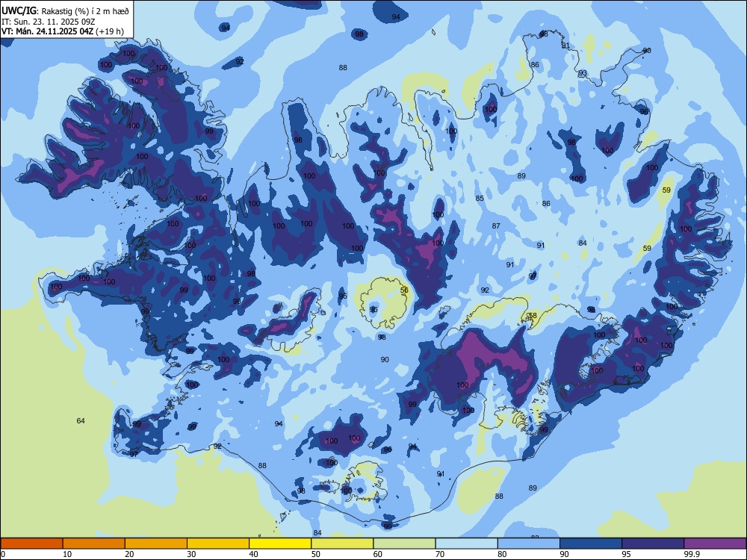
Task: Click the "56" value on the central glacier
Action: point(404,290)
